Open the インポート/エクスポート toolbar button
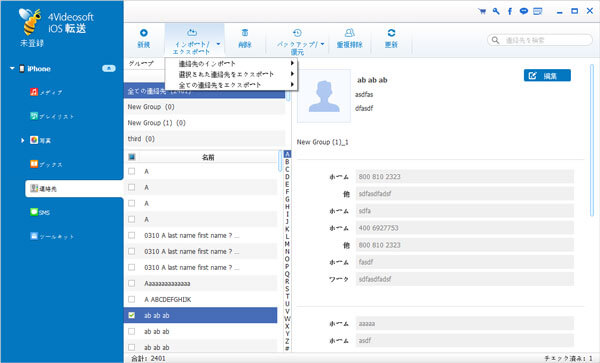 click(195, 40)
